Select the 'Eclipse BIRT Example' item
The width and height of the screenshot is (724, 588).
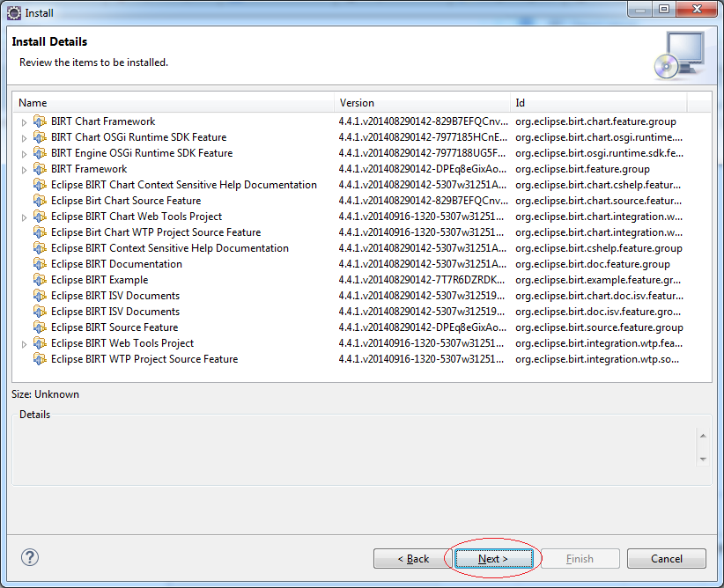point(100,280)
